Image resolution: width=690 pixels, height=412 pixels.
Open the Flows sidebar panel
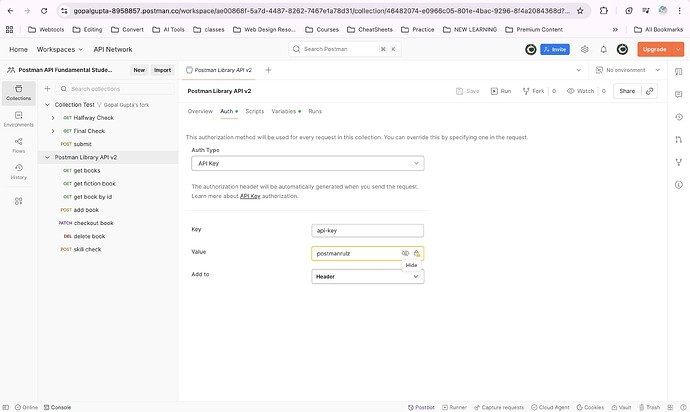click(x=18, y=145)
